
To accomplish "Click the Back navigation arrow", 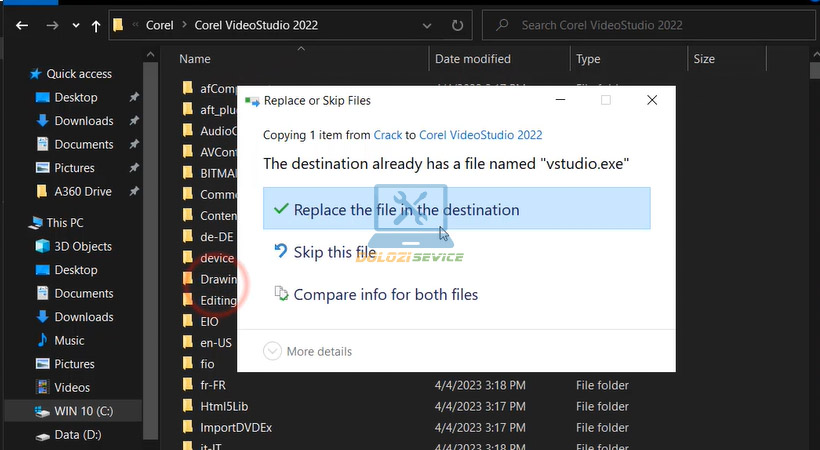I will point(21,24).
